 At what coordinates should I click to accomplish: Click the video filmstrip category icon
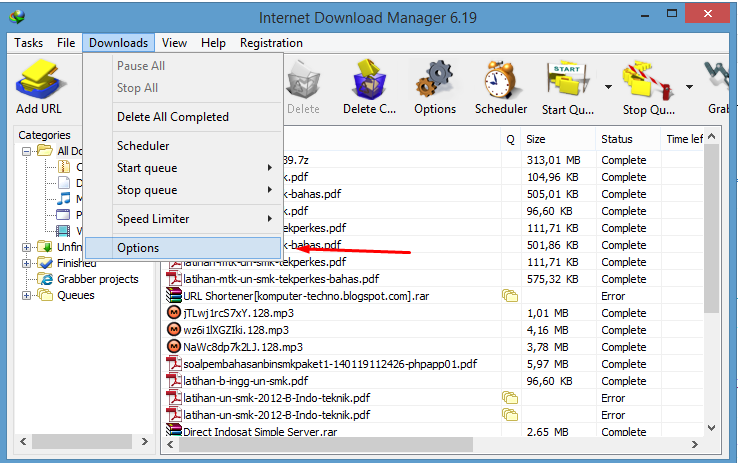coord(64,231)
